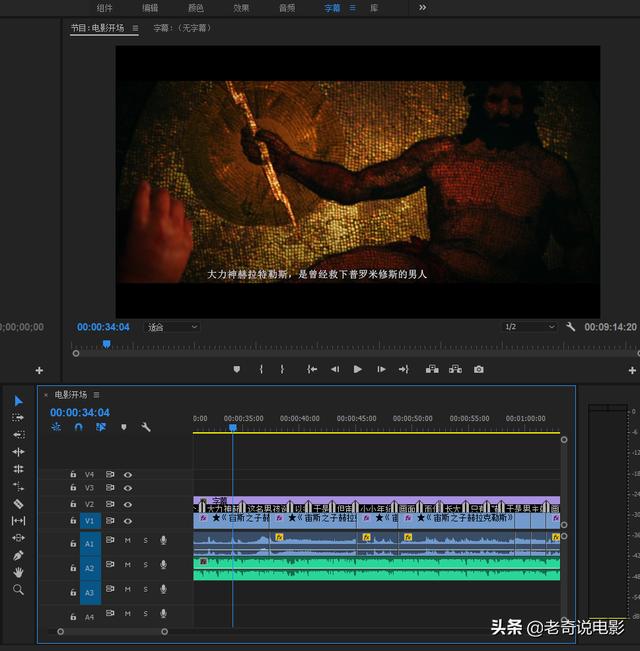This screenshot has height=651, width=640.
Task: Toggle lock on track V2
Action: (x=73, y=504)
